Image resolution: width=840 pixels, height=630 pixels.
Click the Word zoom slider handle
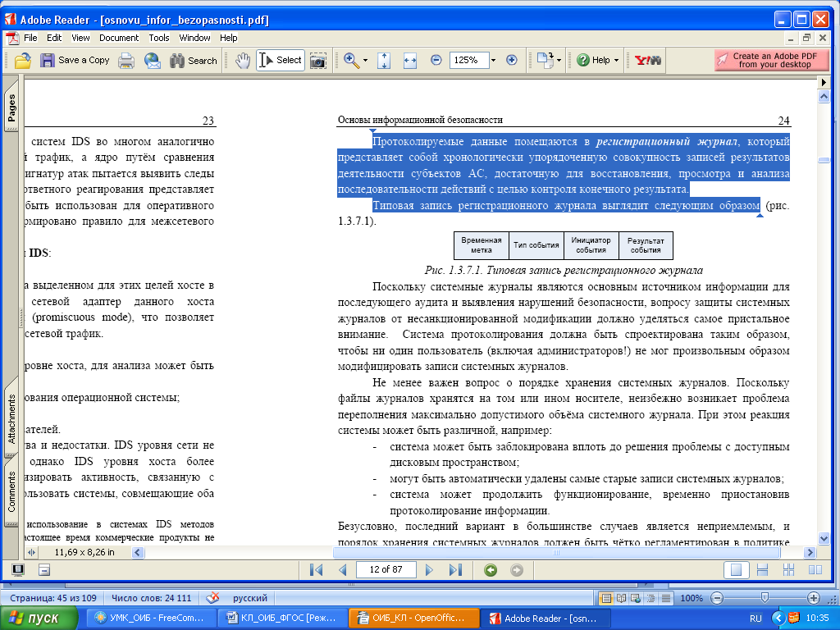click(x=765, y=598)
